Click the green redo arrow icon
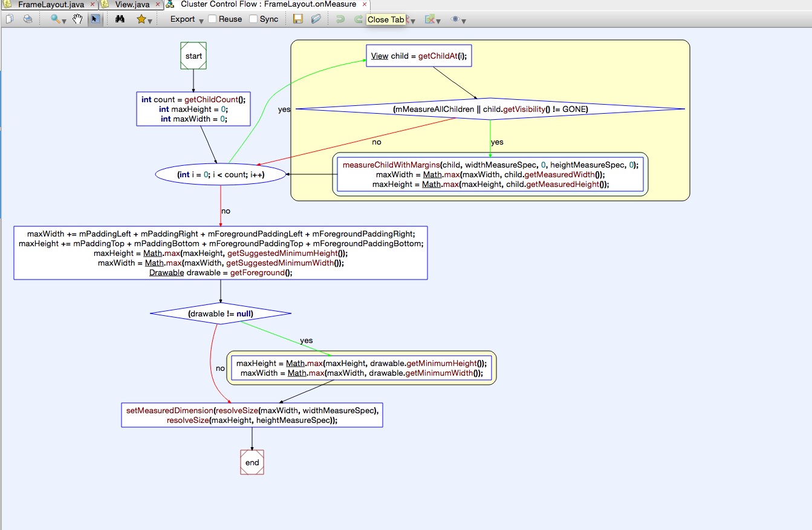The width and height of the screenshot is (812, 530). click(358, 19)
